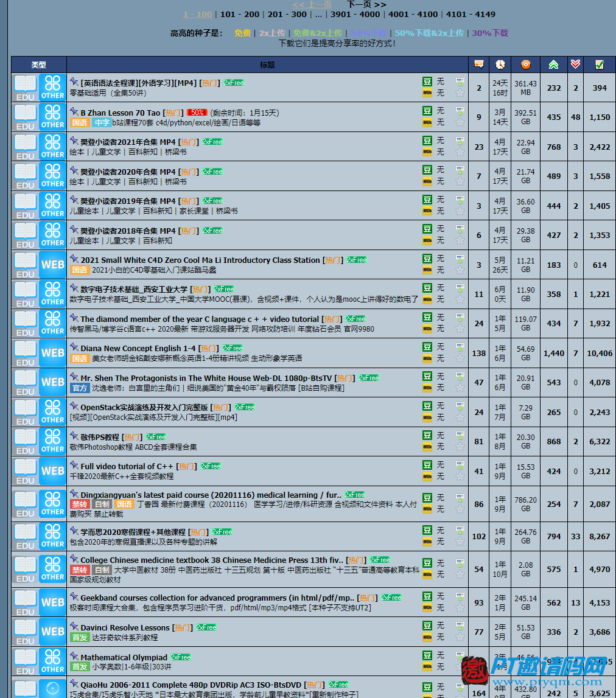Viewport: 616px width, 698px height.
Task: Go to page 101 - 200
Action: coord(240,14)
